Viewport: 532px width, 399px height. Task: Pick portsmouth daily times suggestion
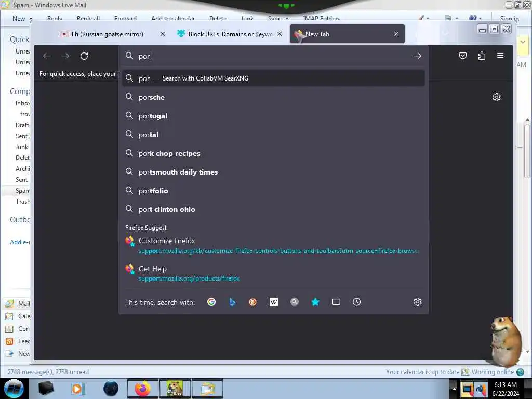(x=273, y=172)
